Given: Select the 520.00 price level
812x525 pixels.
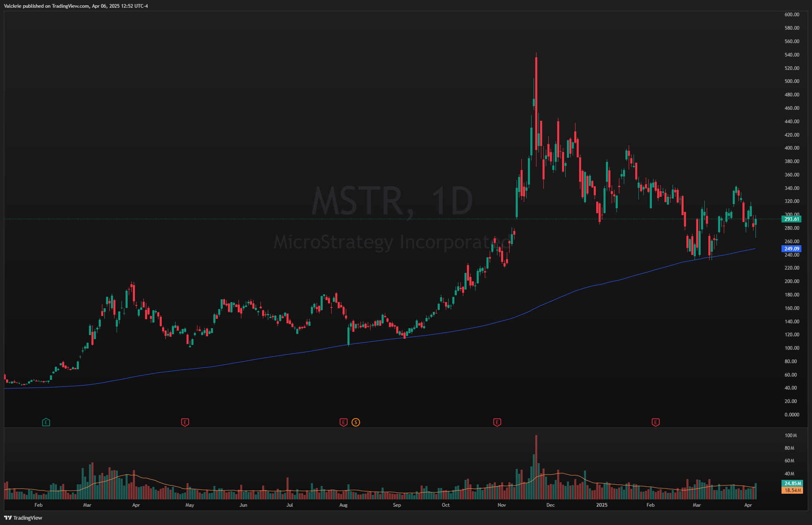Looking at the screenshot, I should 792,68.
